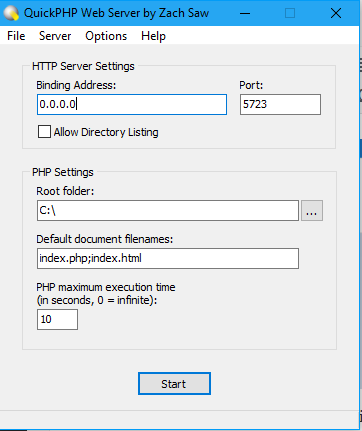Open the Help menu
Screen dimensions: 362x431
click(x=153, y=36)
